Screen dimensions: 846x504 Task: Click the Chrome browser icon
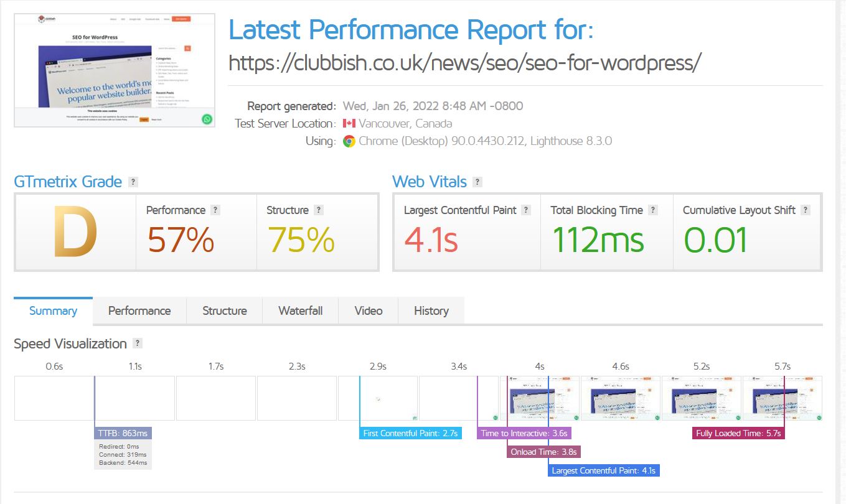pyautogui.click(x=349, y=141)
